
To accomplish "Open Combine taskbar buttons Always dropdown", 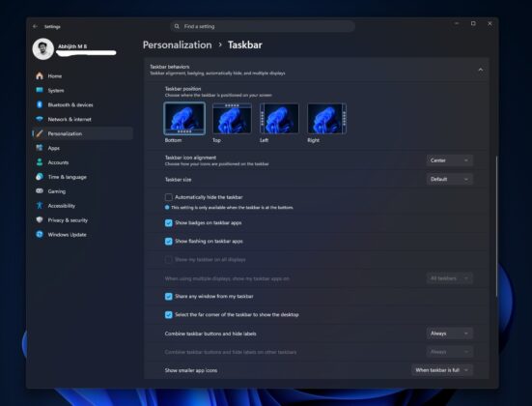I will tap(450, 333).
